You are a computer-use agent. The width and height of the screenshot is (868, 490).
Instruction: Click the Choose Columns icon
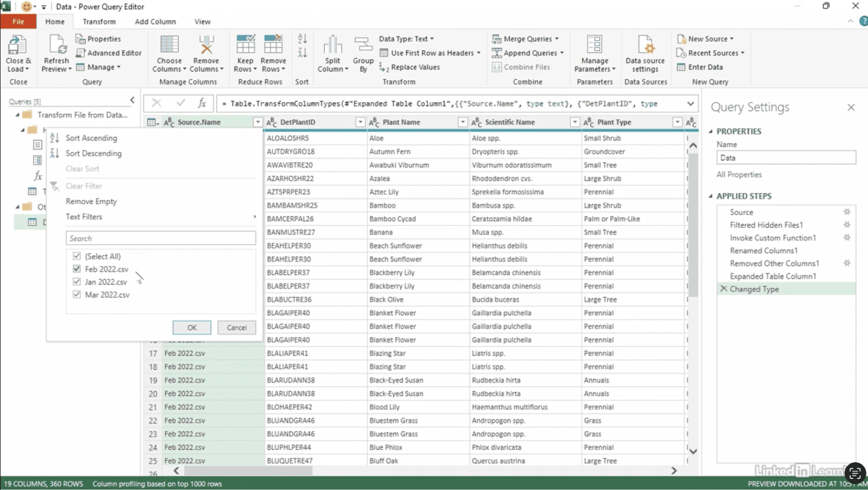(169, 45)
